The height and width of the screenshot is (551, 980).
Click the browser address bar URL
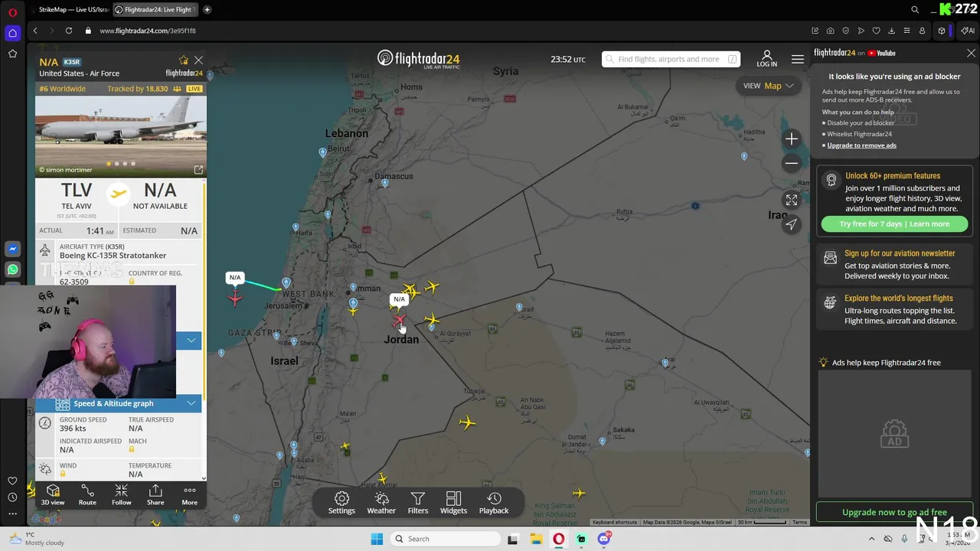(x=148, y=31)
